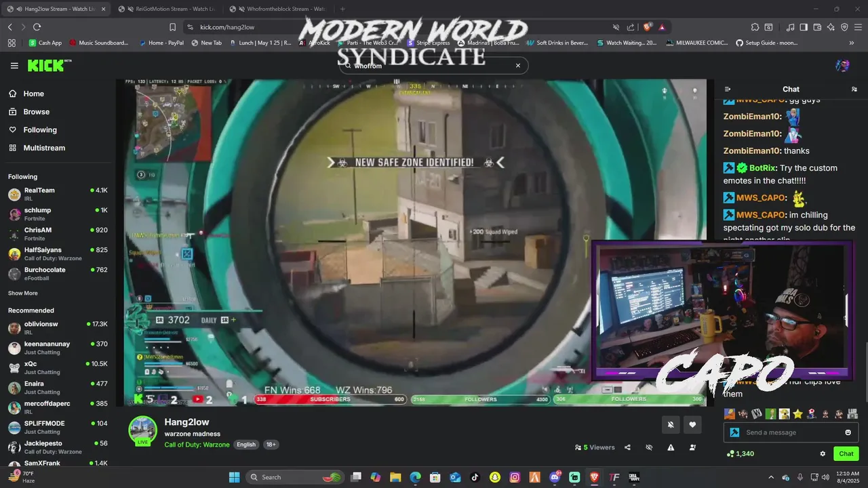
Task: Clear the search box with the X
Action: click(518, 66)
